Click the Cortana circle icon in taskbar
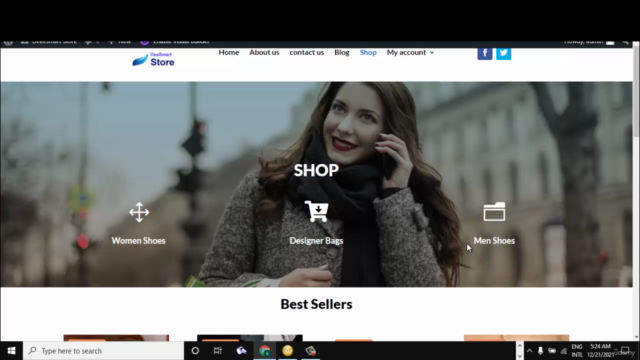Image resolution: width=640 pixels, height=360 pixels. (195, 351)
